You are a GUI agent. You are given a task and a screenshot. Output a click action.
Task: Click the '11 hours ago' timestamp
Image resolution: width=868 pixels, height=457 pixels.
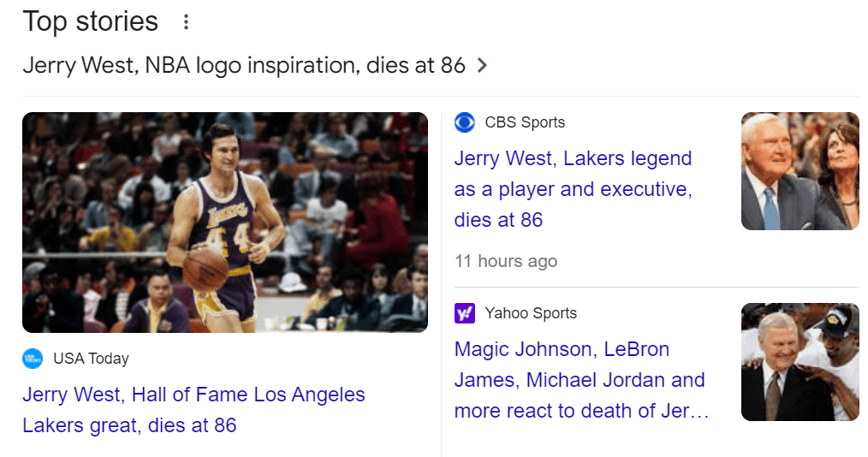point(506,261)
